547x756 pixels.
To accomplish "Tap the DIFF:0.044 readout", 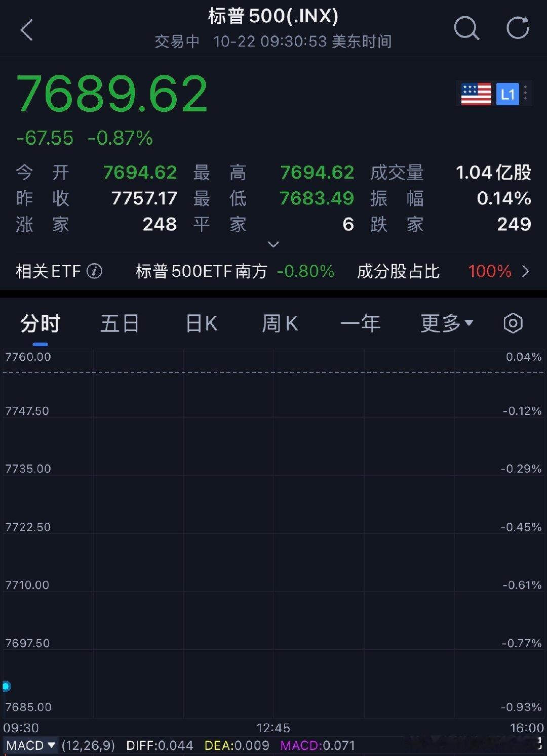I will pyautogui.click(x=160, y=745).
